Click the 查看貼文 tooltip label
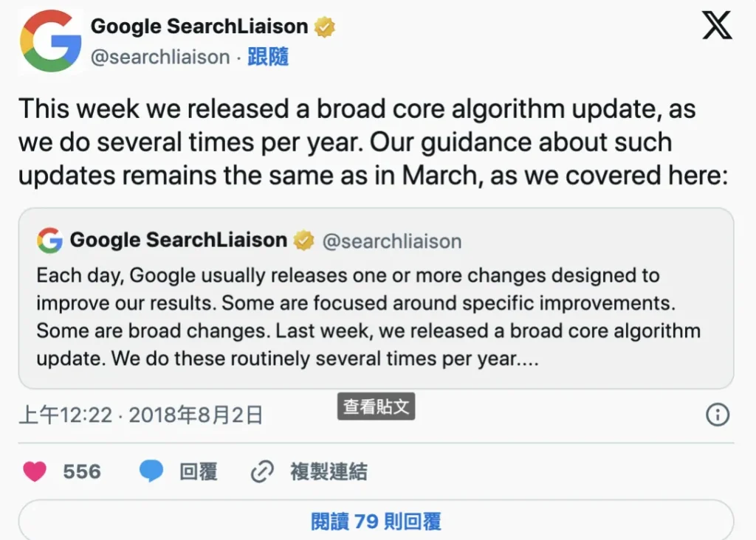Image resolution: width=756 pixels, height=540 pixels. pos(377,406)
